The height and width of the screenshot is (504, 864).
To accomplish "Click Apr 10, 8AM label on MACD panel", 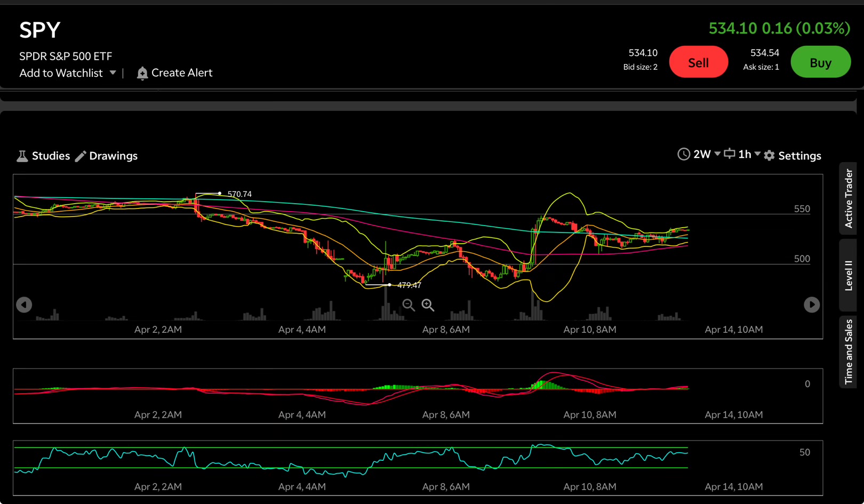I will pyautogui.click(x=590, y=415).
